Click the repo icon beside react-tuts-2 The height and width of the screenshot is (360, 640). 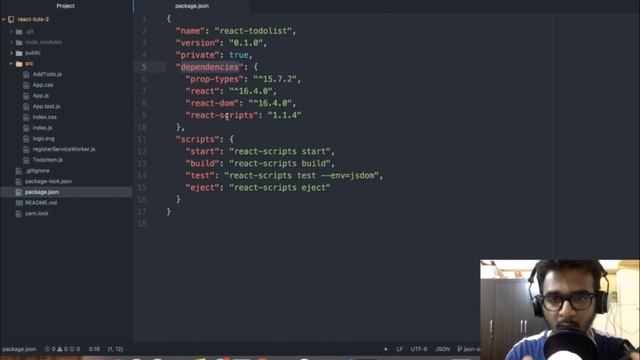click(11, 19)
